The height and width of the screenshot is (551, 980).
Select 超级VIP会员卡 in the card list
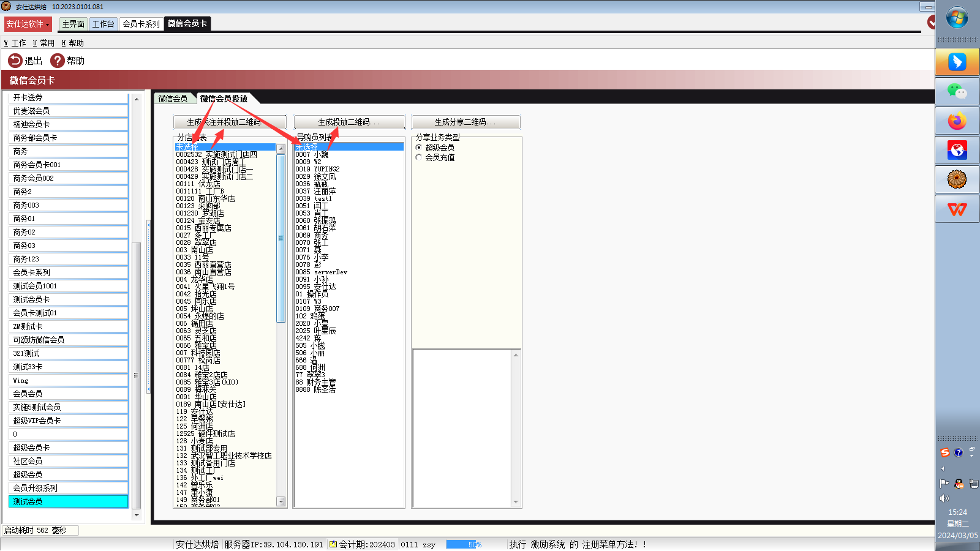pos(69,421)
